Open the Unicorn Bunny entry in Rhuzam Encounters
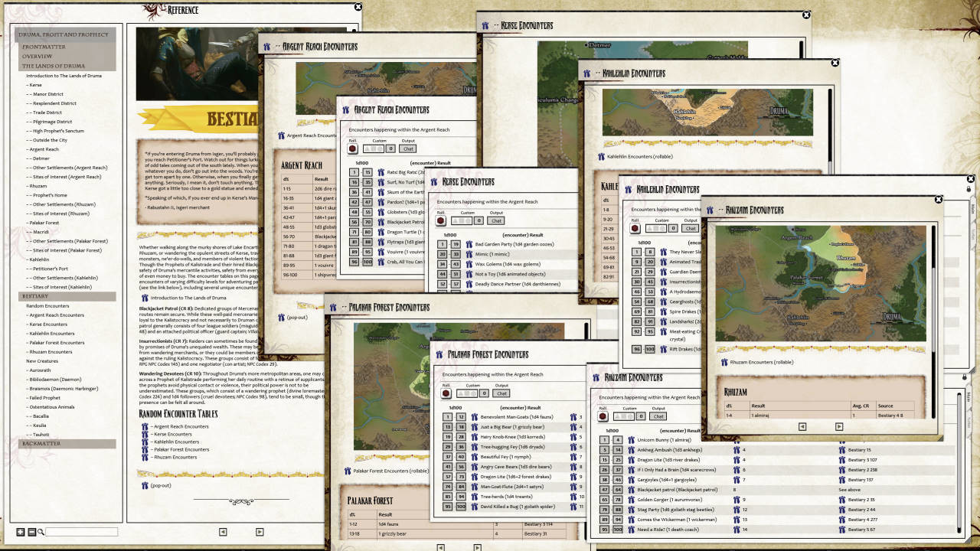 click(631, 440)
